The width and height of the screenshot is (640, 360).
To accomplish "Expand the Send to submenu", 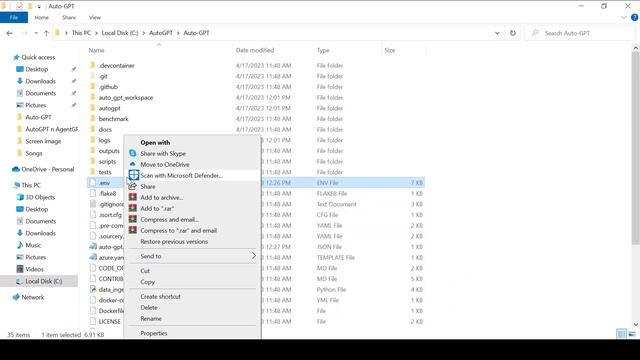I will [192, 256].
